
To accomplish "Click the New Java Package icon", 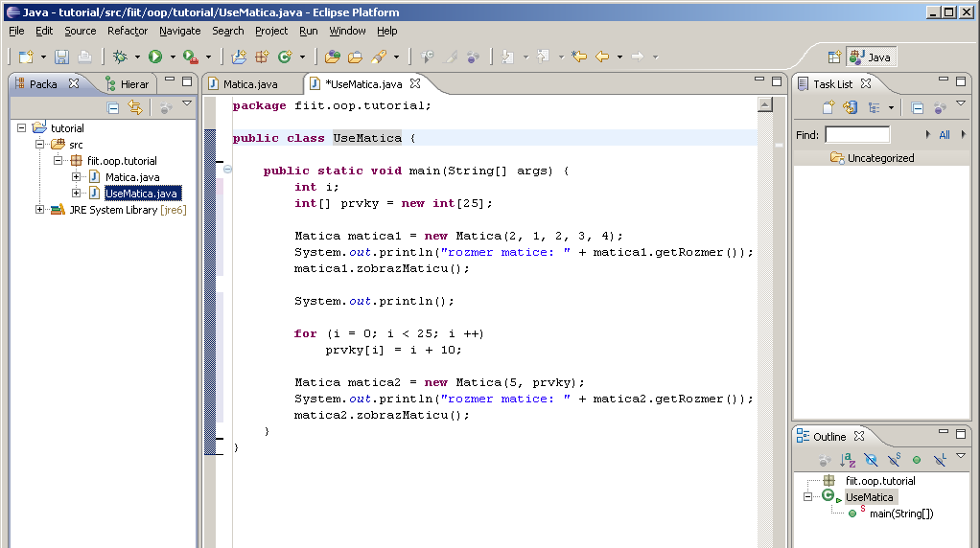I will 262,57.
